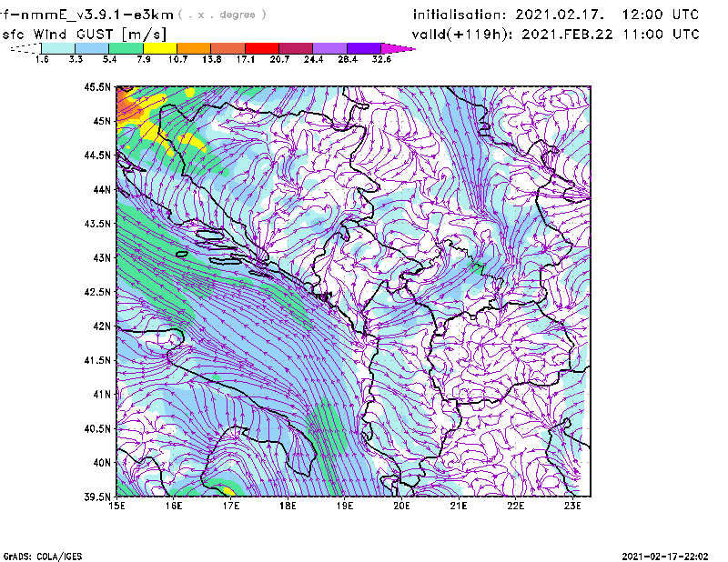This screenshot has width=728, height=562.
Task: Click the green 5.4–7.9 legend swatch
Action: [x=126, y=48]
